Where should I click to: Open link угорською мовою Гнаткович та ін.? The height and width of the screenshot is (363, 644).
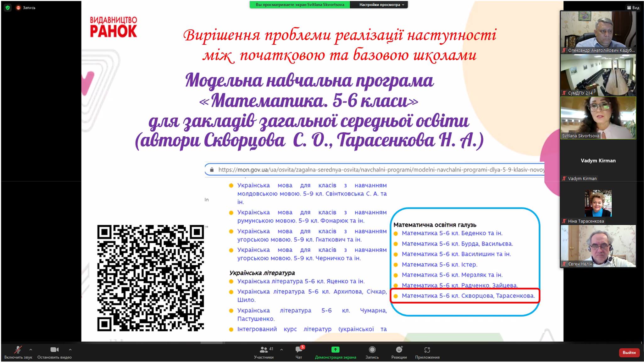click(312, 235)
